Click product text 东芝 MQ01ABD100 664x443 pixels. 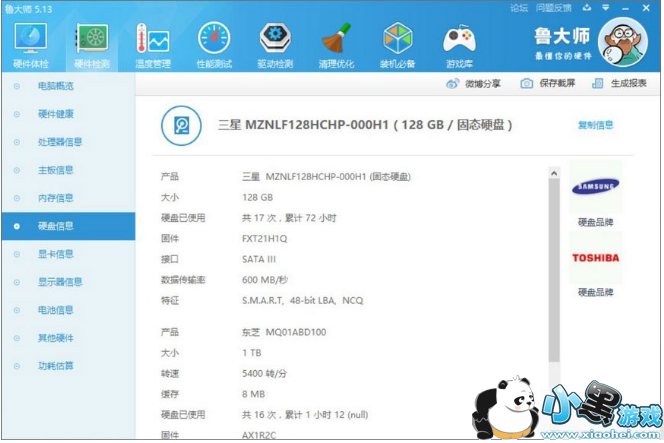coord(284,332)
